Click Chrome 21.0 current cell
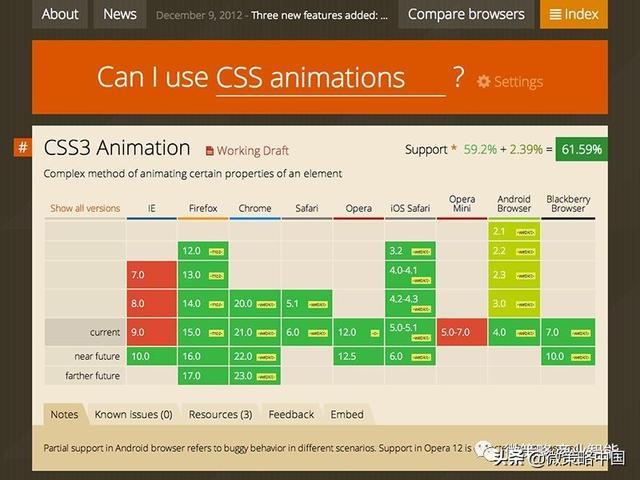 click(x=255, y=332)
